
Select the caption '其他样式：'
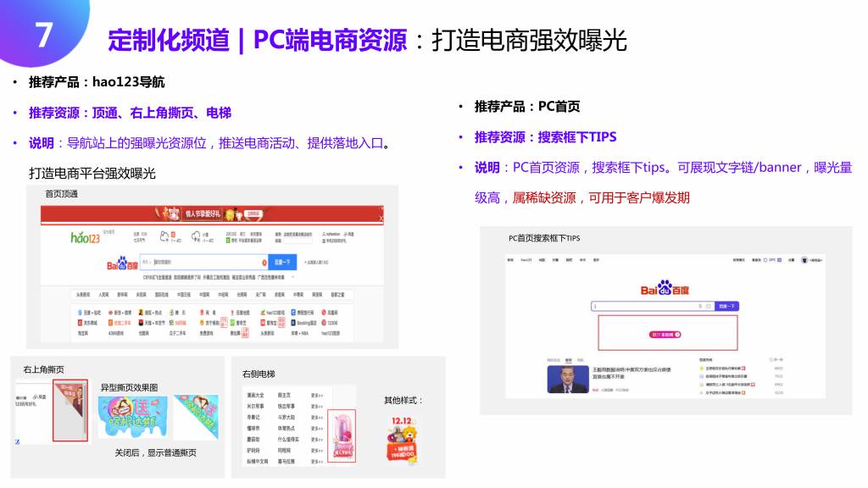pos(403,400)
